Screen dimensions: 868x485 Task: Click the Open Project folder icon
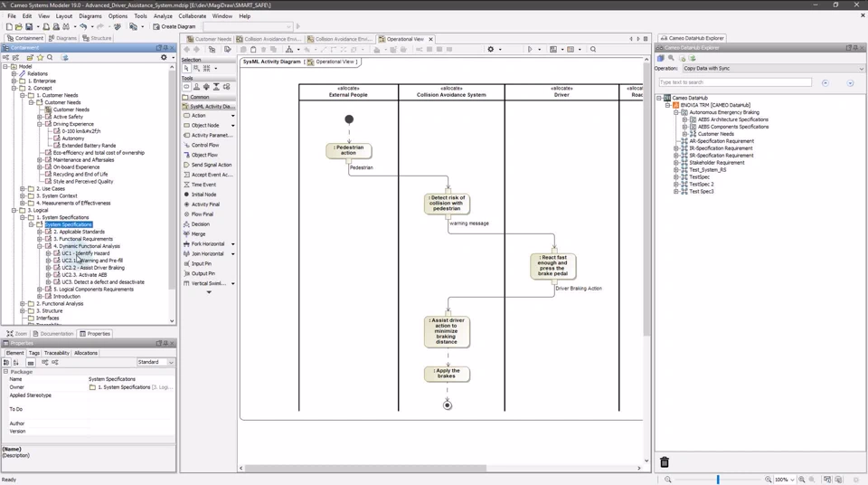coord(19,26)
